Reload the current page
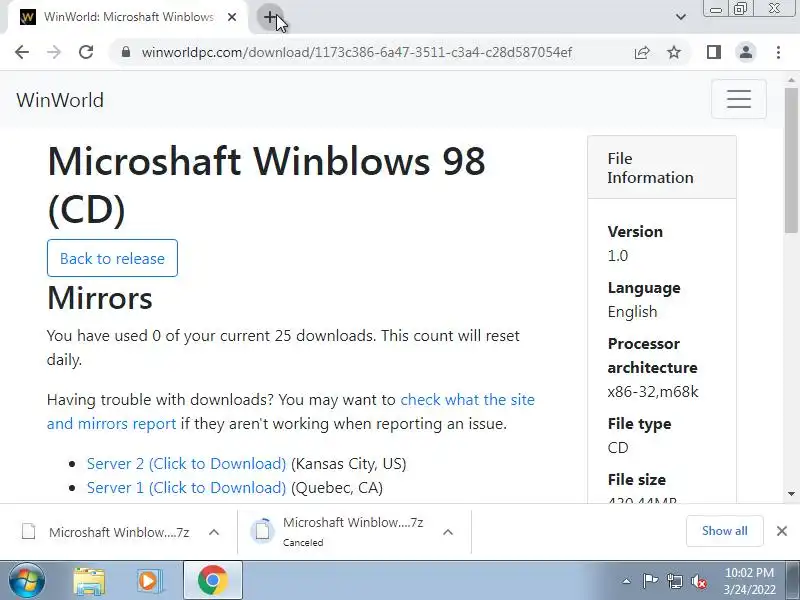 click(86, 52)
